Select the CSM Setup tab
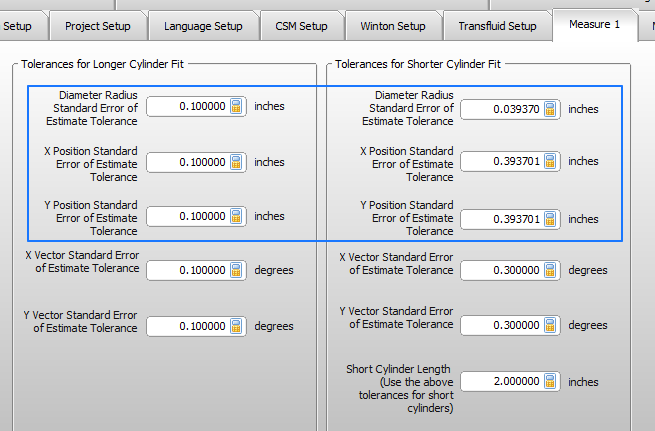The image size is (655, 431). tap(301, 26)
